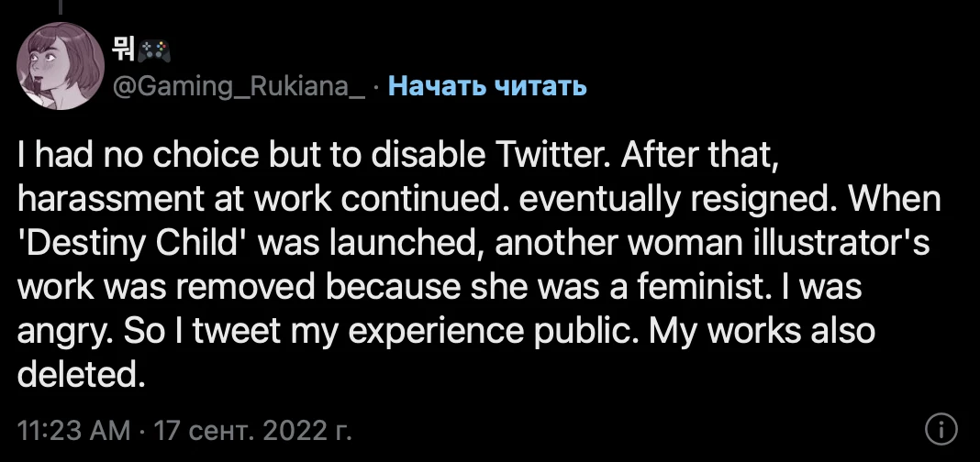Click the 'work was removed' phrase
980x462 pixels.
click(x=166, y=288)
